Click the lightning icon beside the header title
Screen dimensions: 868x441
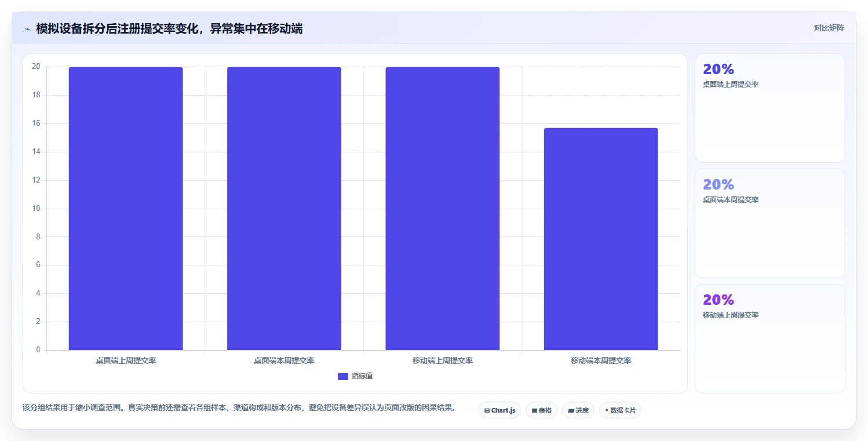(x=28, y=29)
